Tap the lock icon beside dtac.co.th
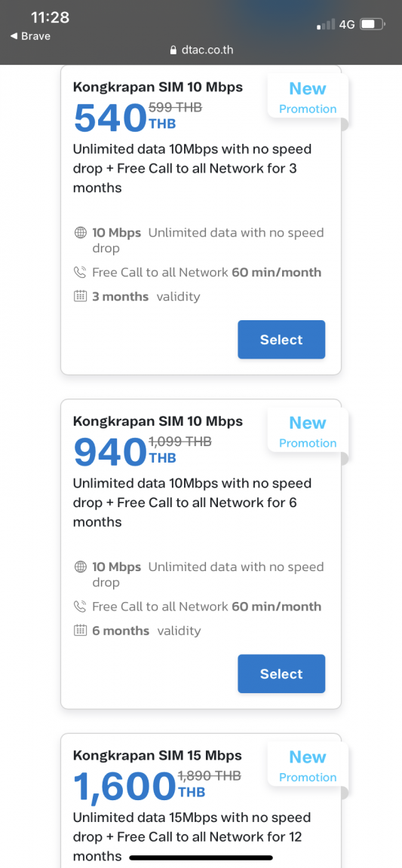The image size is (402, 868). 174,50
